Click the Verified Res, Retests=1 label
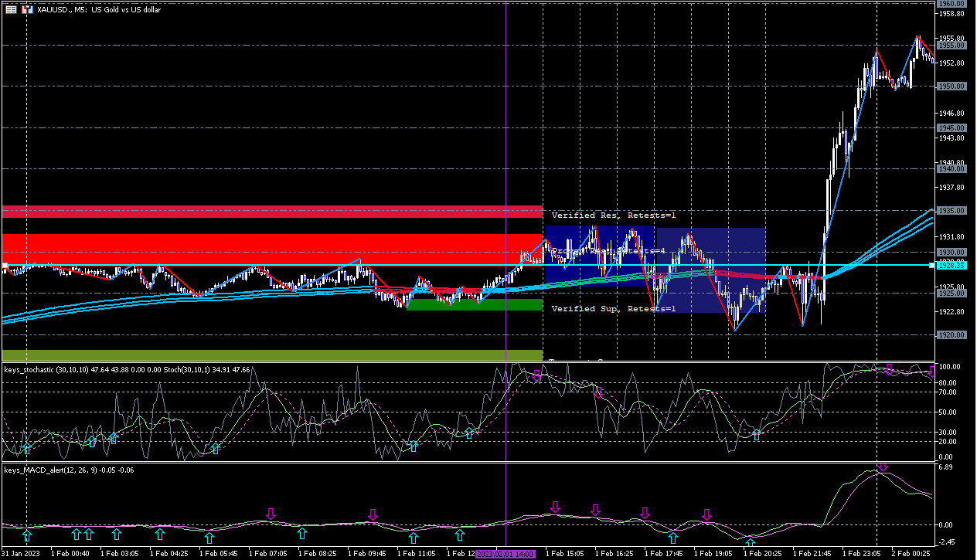The image size is (977, 560). 614,215
